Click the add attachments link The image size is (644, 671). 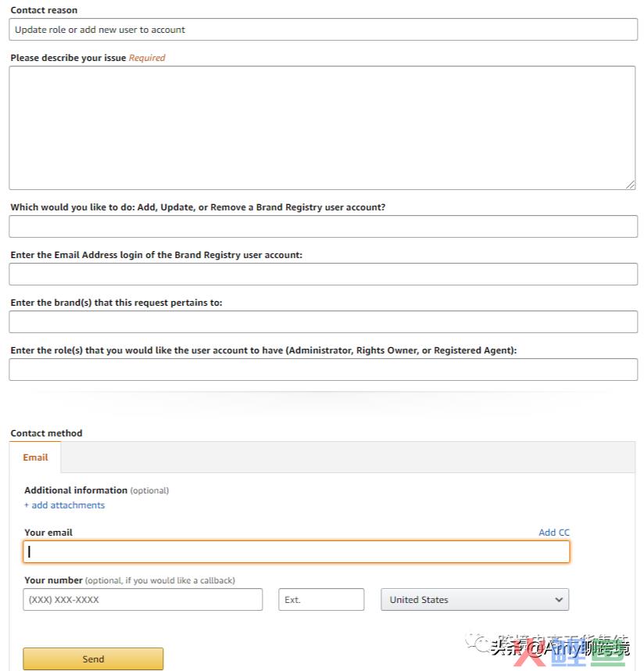point(65,505)
